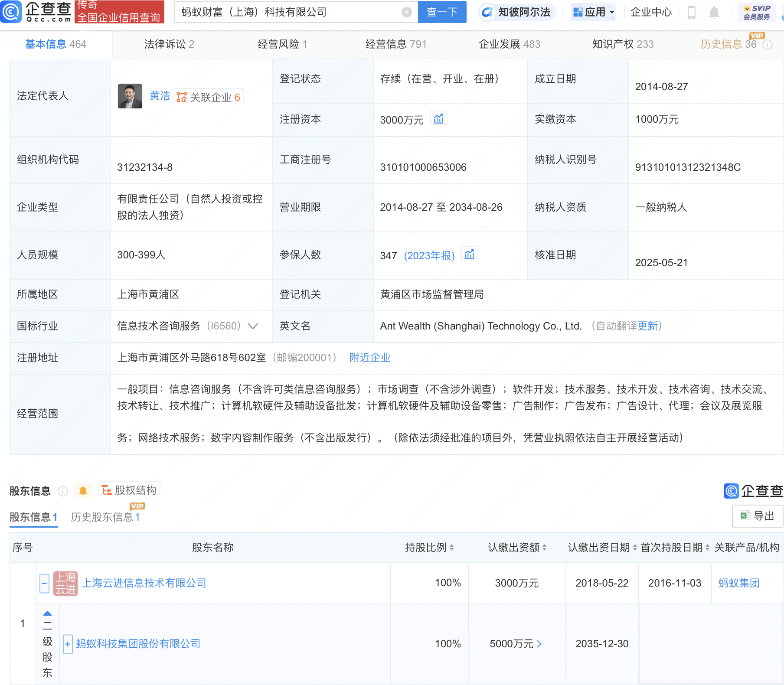Click the 2025-05-21 approval date
The width and height of the screenshot is (784, 685).
[661, 263]
